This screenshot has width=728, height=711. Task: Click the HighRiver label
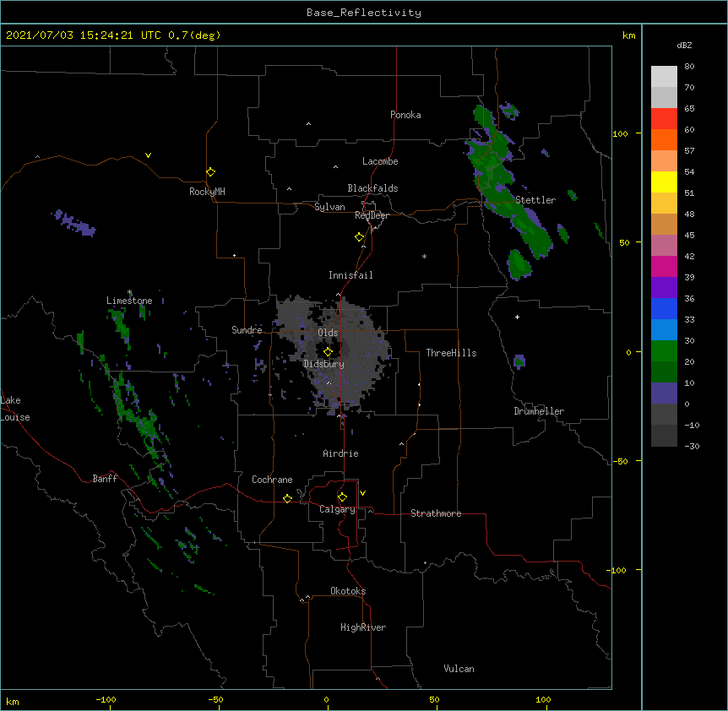(363, 627)
